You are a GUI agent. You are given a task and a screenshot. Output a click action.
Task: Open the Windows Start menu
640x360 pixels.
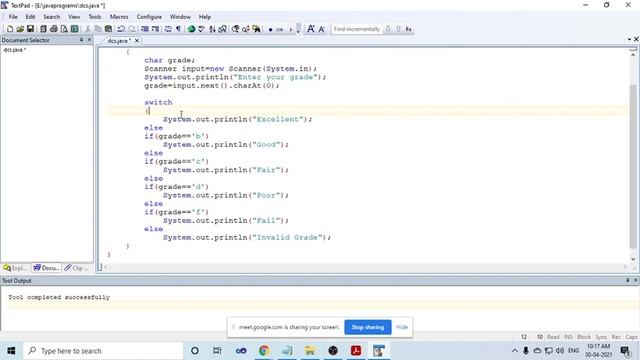[11, 351]
